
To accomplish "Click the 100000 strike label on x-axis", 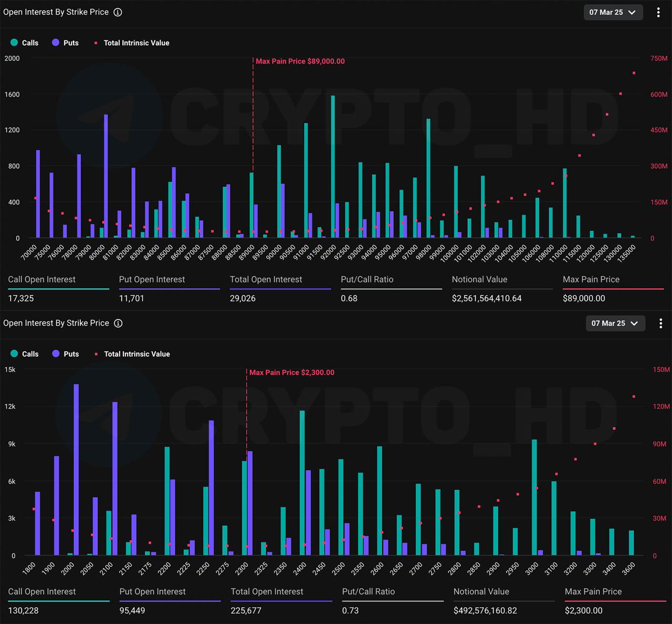I will pyautogui.click(x=449, y=253).
